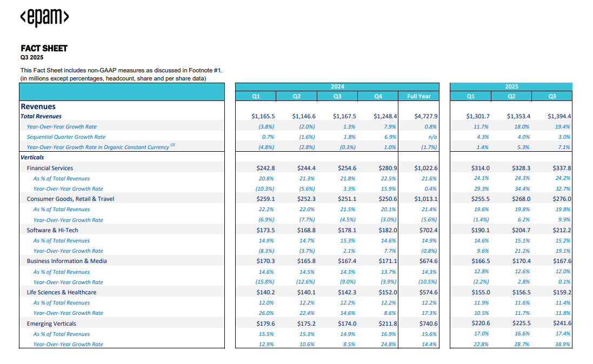Click the in millions units note

(x=113, y=79)
